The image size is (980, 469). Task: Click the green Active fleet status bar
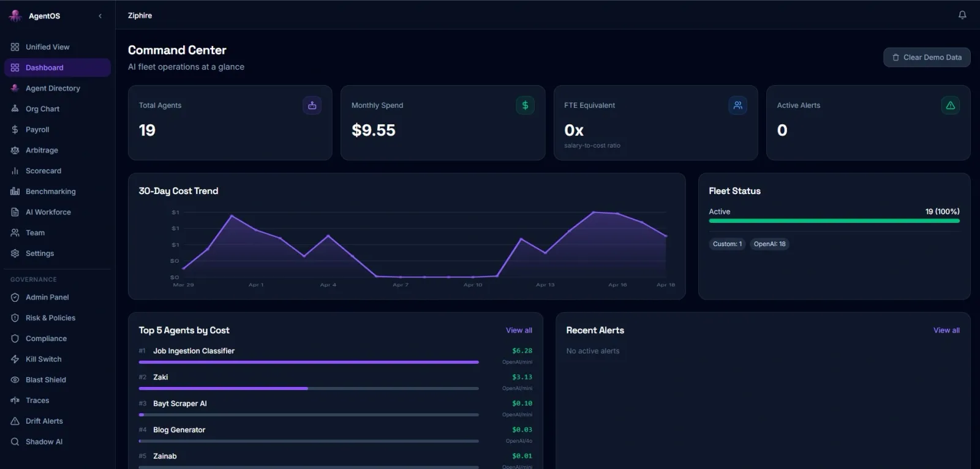(x=834, y=220)
